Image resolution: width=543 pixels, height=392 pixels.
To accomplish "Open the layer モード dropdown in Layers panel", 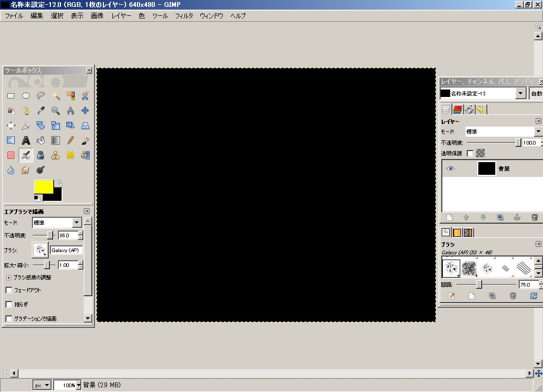I will (504, 131).
